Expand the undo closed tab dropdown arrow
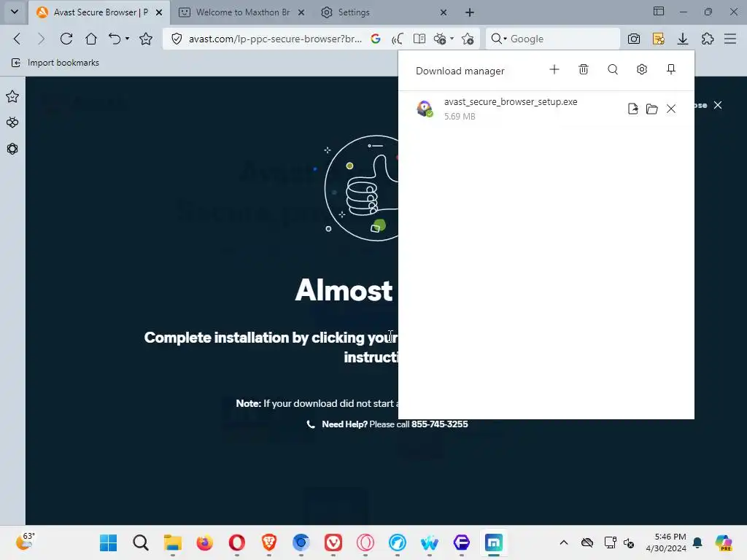 pyautogui.click(x=127, y=39)
